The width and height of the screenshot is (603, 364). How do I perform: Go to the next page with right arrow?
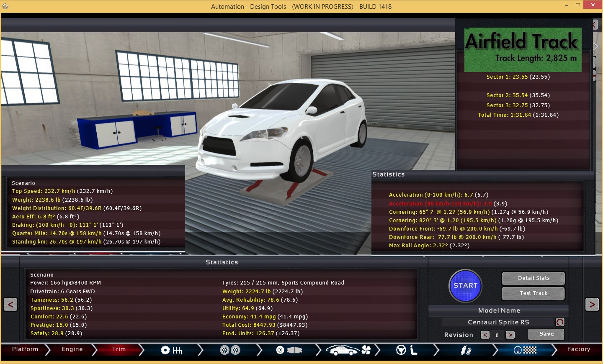tap(592, 304)
